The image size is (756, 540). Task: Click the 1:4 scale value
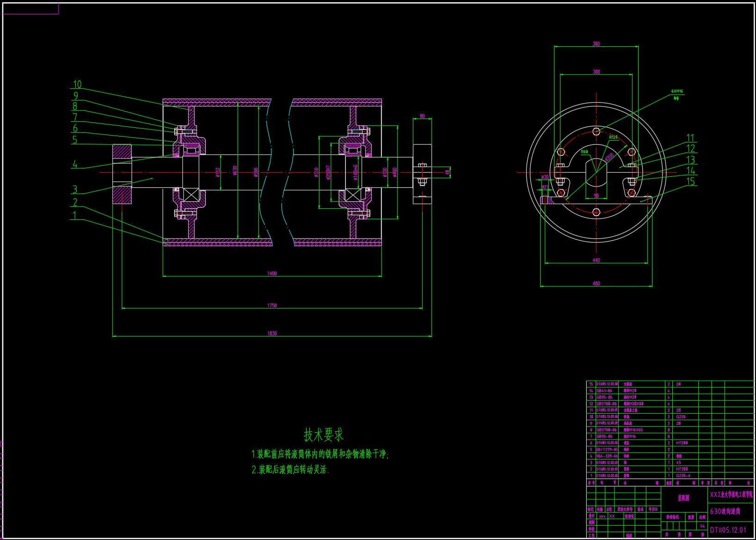pos(702,526)
